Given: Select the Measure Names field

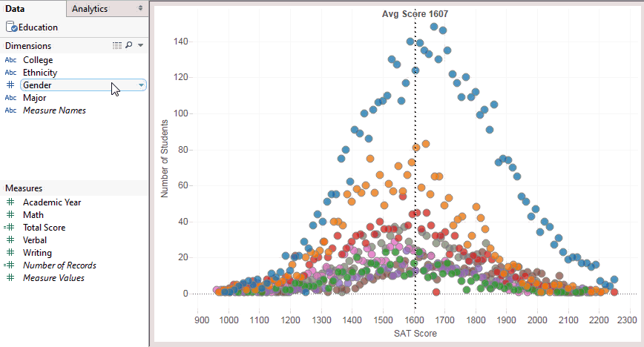Looking at the screenshot, I should point(54,110).
